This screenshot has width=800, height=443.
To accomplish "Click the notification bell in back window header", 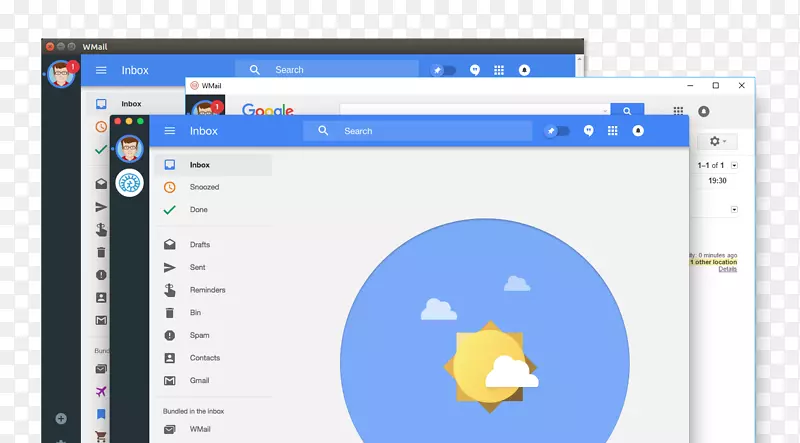I will [x=524, y=70].
